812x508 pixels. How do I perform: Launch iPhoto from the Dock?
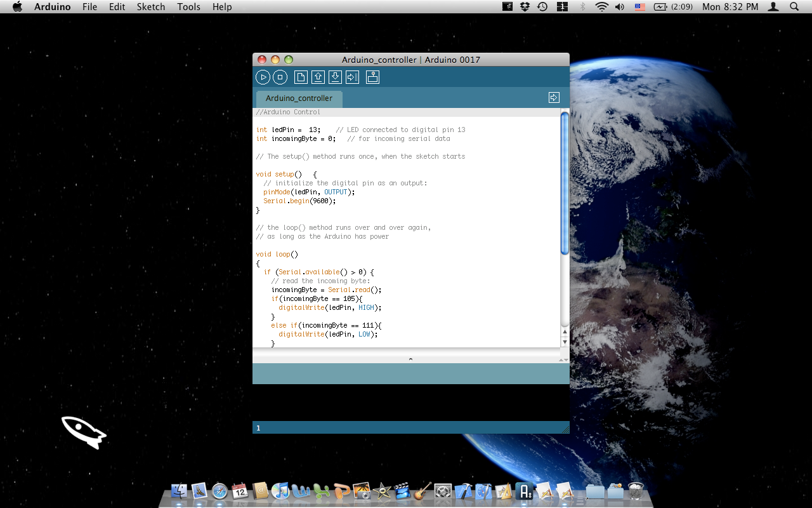362,491
